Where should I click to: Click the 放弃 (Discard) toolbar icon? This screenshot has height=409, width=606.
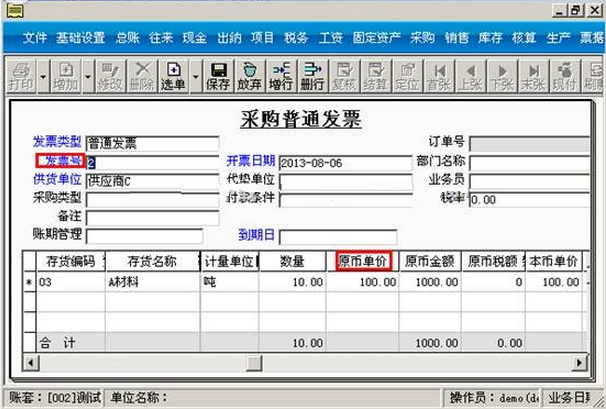250,76
